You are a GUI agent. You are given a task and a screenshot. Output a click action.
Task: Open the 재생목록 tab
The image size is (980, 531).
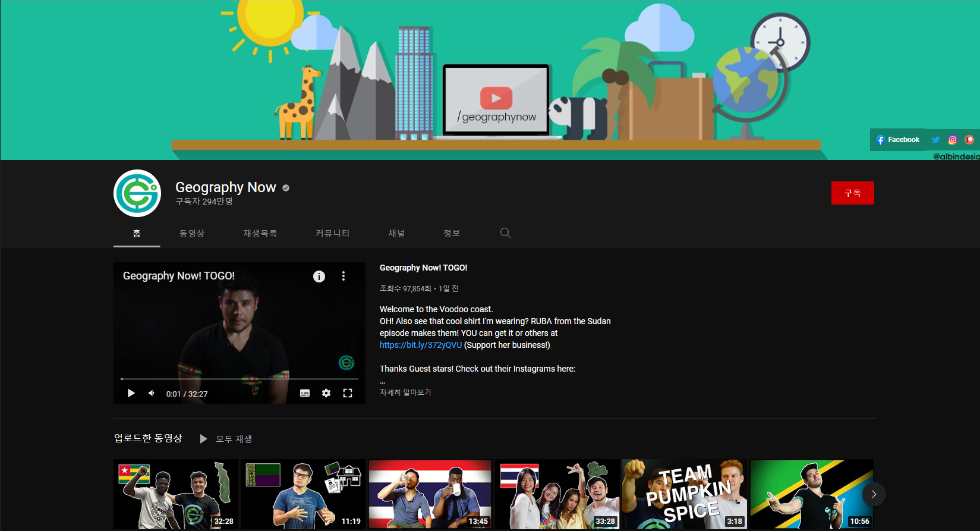260,233
